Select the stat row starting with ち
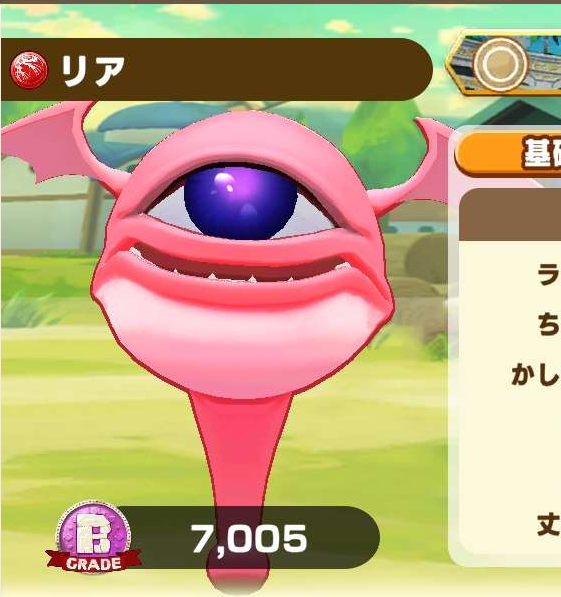 [549, 326]
